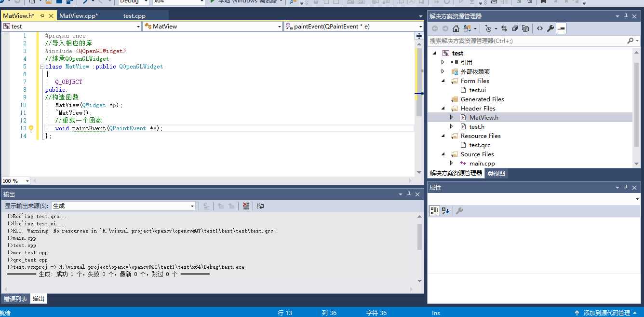Open Properties wrench icon in Solution Explorer
Viewport: 644px width, 317px height.
[550, 28]
